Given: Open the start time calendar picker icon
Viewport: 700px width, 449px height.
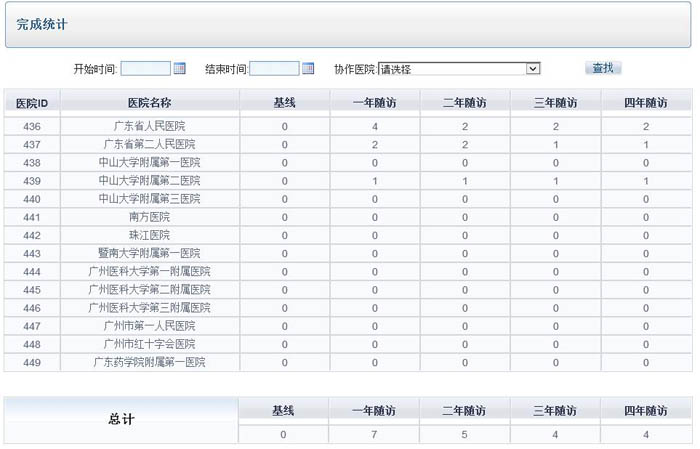Looking at the screenshot, I should tap(179, 69).
